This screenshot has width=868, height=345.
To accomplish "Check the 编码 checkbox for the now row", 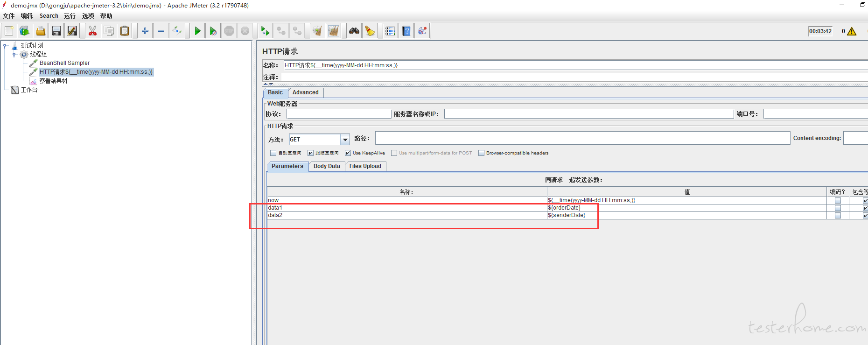I will pyautogui.click(x=838, y=201).
